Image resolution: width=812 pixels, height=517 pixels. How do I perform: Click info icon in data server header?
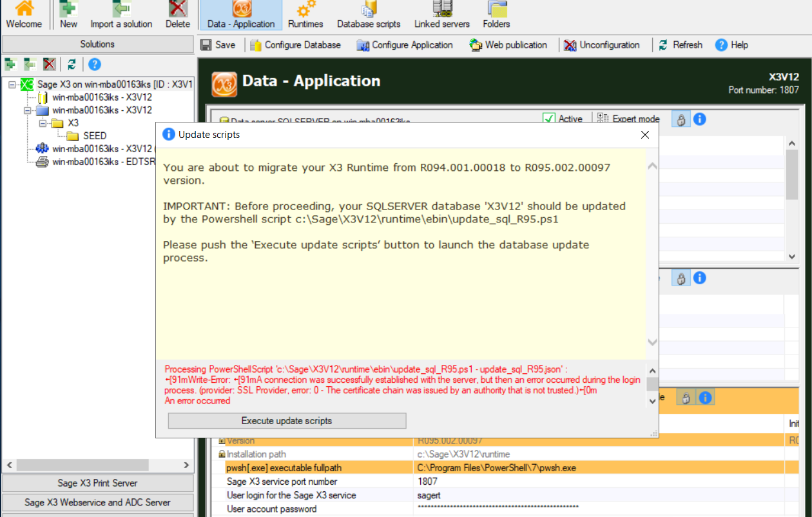(699, 119)
